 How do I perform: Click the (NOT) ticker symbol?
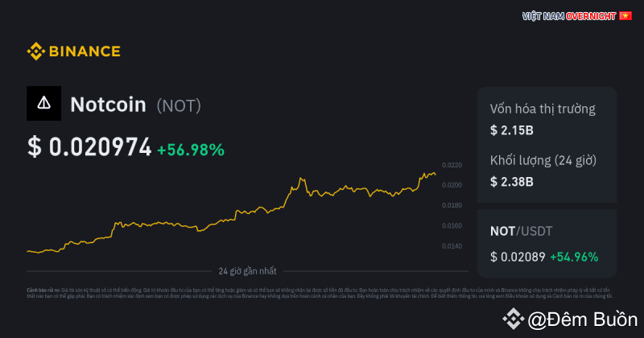click(179, 106)
